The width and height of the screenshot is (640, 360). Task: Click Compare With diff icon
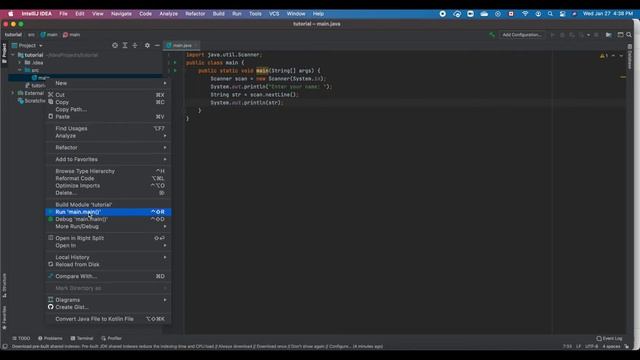[51, 276]
